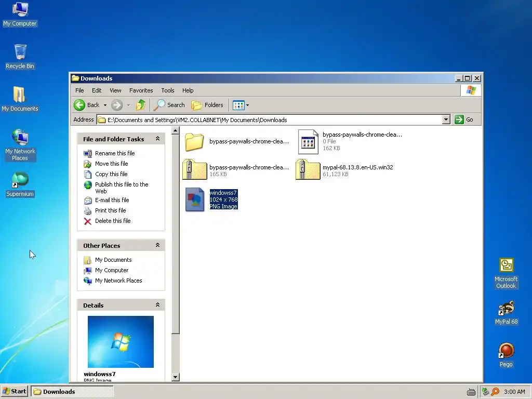Click the printer icon in tasks
The image size is (532, 399).
87,211
